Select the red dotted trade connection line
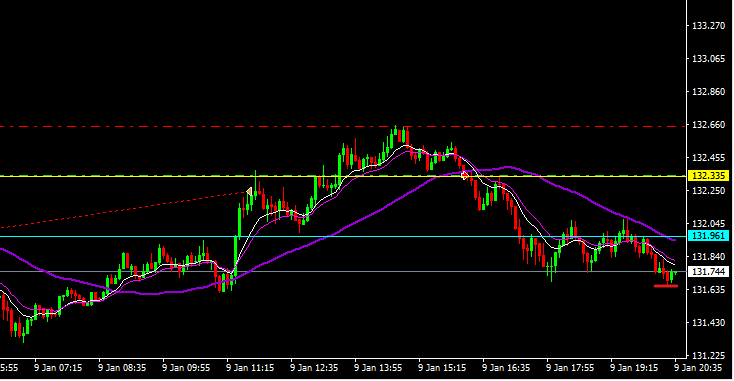Screen dimensions: 734x381 point(124,210)
